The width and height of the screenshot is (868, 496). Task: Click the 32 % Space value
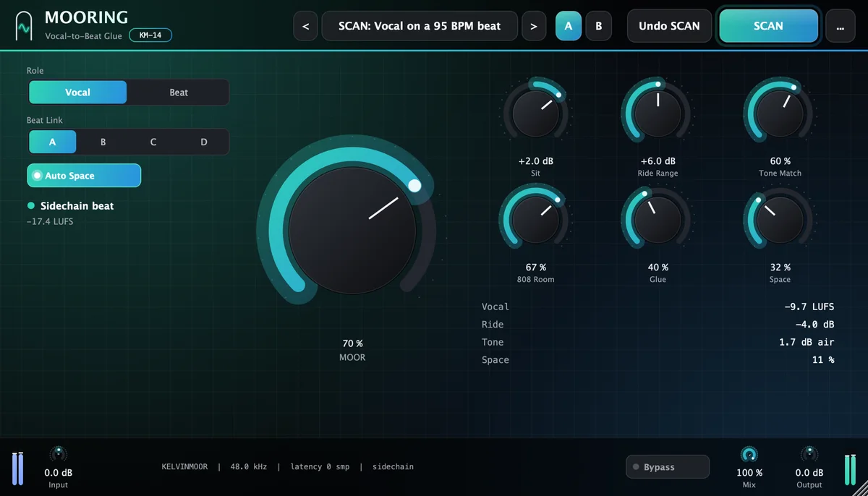[780, 268]
